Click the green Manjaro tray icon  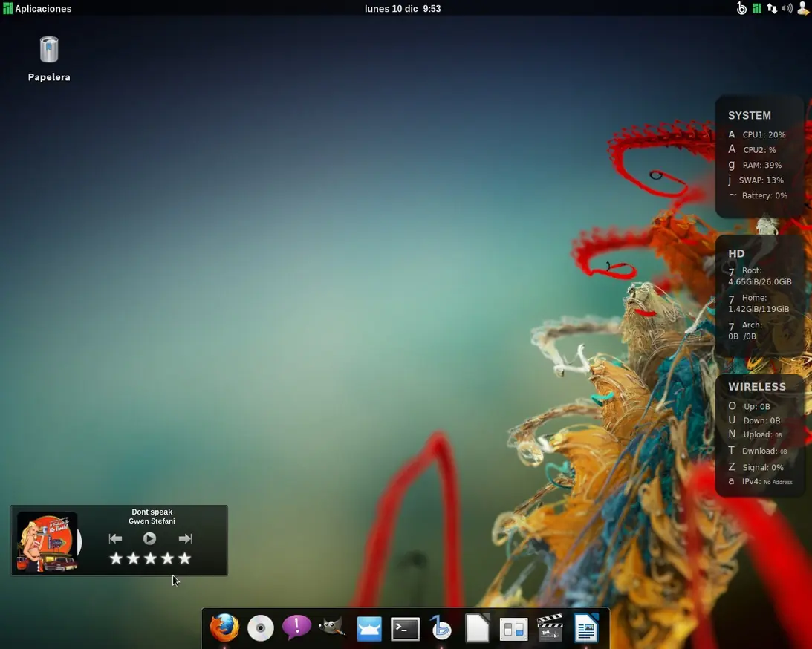point(756,8)
